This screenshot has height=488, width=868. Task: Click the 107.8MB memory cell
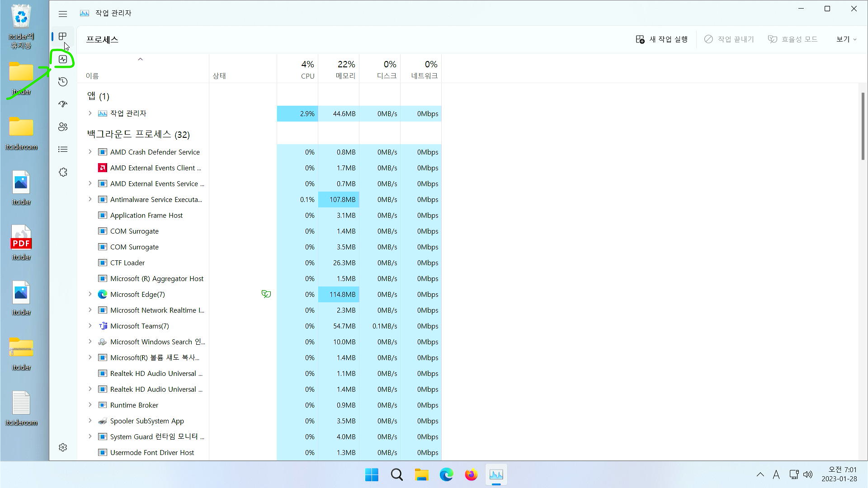[x=339, y=199]
